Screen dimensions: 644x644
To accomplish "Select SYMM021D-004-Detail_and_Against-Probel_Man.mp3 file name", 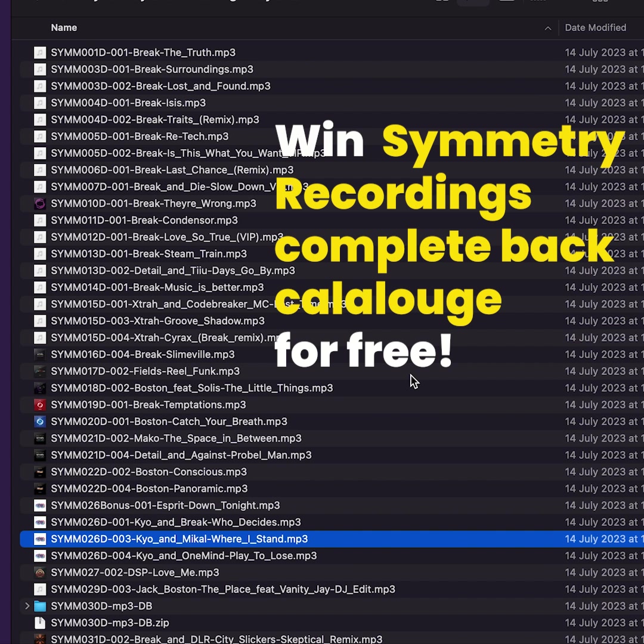I will tap(181, 456).
